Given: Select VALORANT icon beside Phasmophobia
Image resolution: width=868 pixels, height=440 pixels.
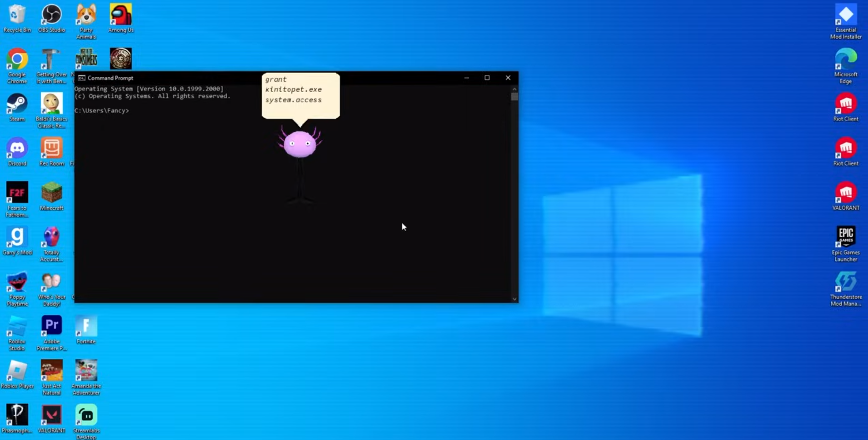Looking at the screenshot, I should (x=51, y=419).
